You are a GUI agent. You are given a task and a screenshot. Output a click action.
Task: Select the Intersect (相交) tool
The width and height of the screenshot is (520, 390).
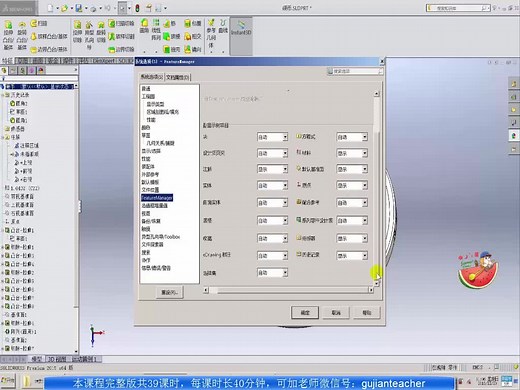click(x=193, y=36)
